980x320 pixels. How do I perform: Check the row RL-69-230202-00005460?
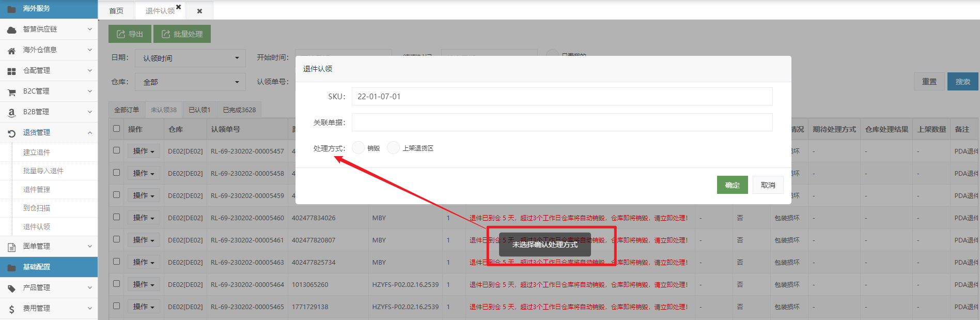tap(116, 217)
